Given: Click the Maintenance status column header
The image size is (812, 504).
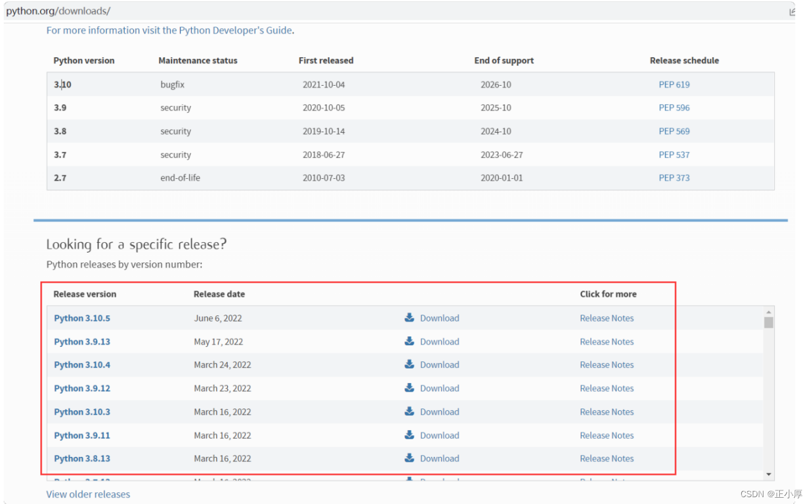Looking at the screenshot, I should click(198, 61).
